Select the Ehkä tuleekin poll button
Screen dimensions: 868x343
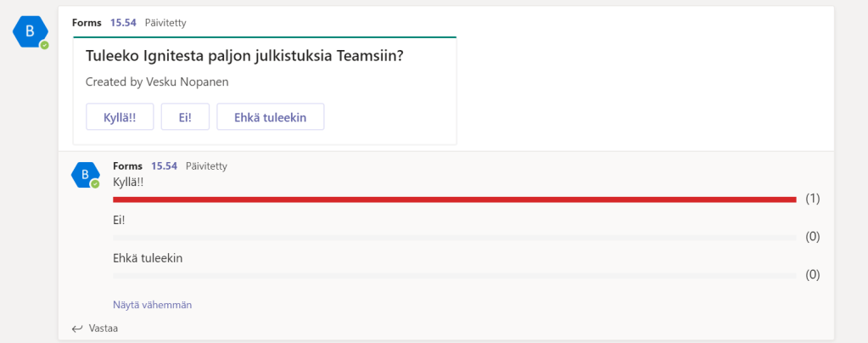(x=270, y=117)
